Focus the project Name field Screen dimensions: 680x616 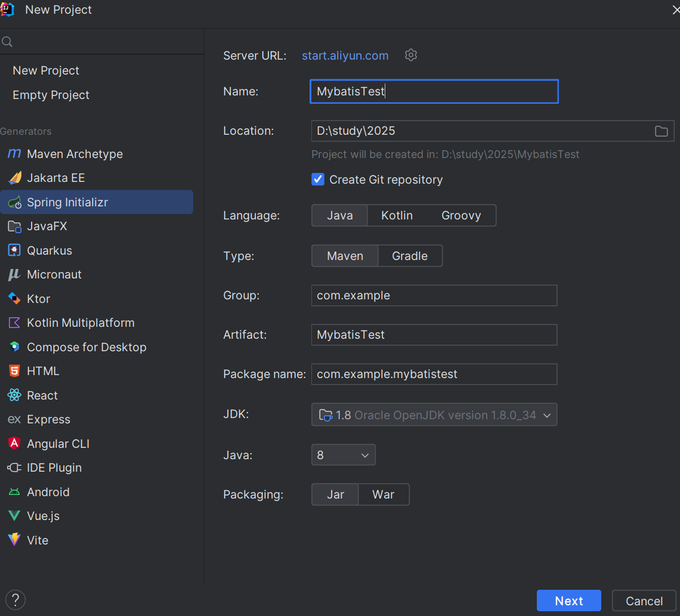click(434, 91)
